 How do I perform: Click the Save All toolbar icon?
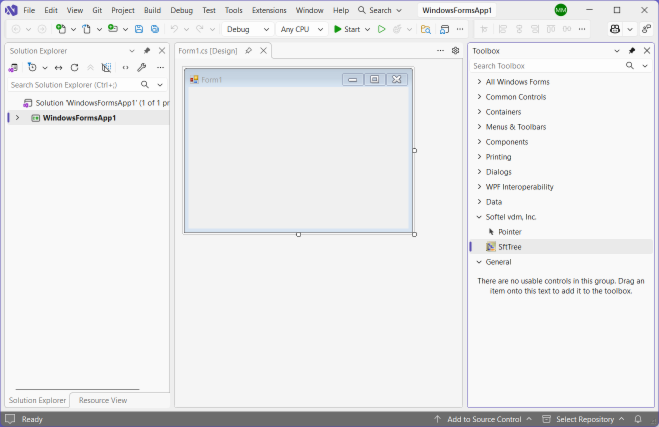[x=155, y=29]
